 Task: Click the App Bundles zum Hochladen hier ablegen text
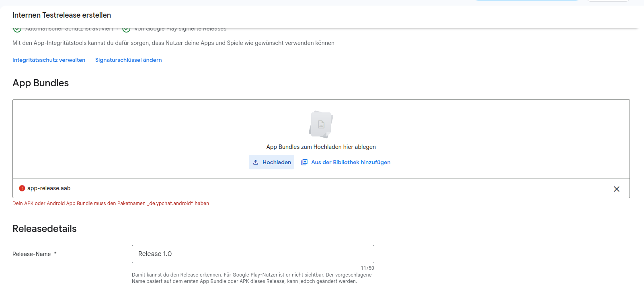321,147
